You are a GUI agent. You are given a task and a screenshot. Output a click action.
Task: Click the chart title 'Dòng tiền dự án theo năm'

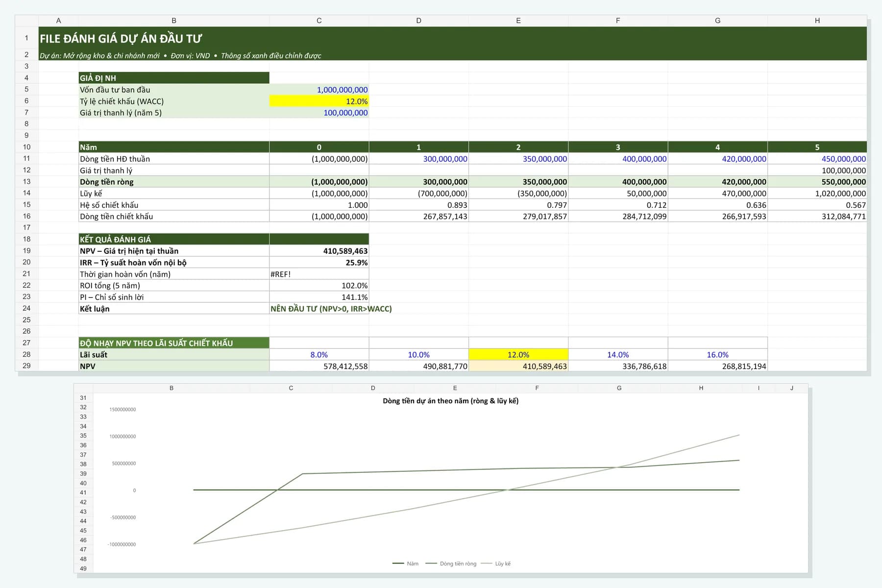450,401
